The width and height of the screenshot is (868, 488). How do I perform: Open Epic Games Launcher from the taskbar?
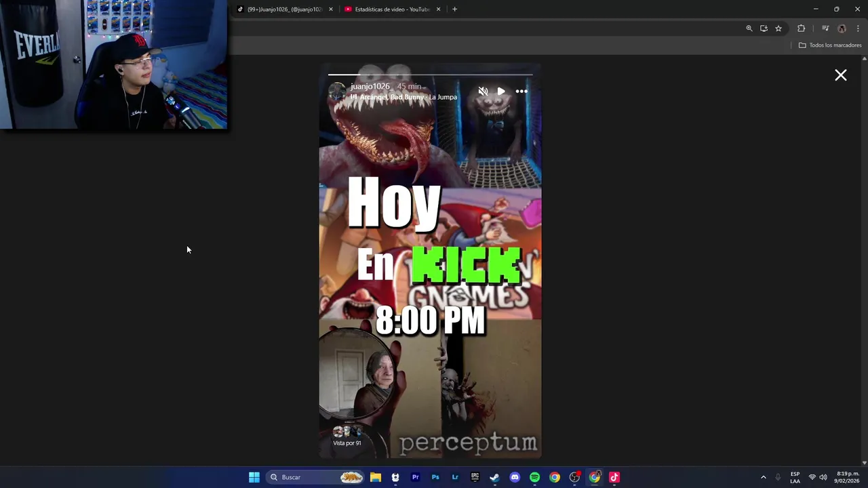tap(475, 477)
